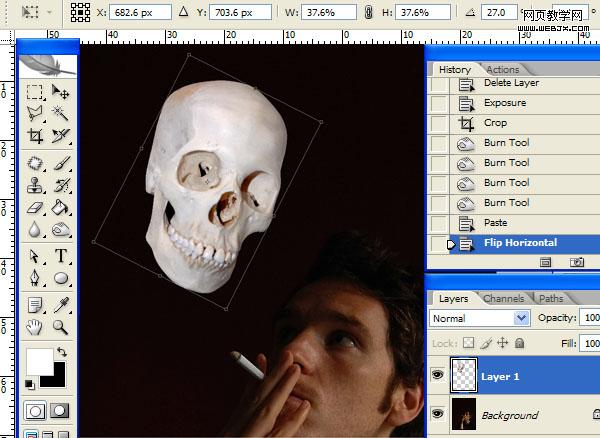Pick the Hand tool
This screenshot has width=600, height=438.
(x=34, y=327)
